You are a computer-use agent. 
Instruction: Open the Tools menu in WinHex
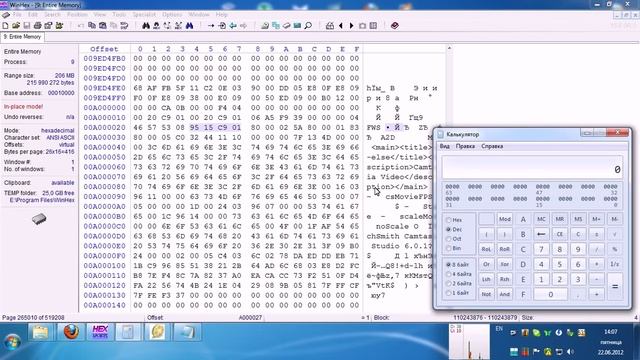pos(119,15)
